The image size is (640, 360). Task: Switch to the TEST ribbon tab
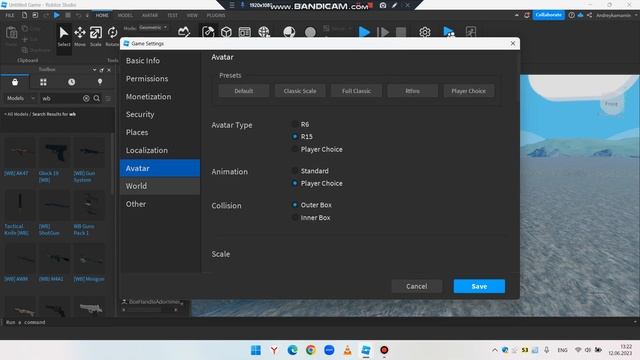[173, 15]
